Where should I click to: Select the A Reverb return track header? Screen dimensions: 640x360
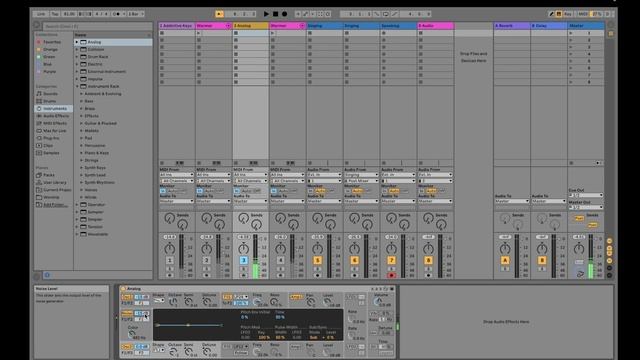click(512, 26)
